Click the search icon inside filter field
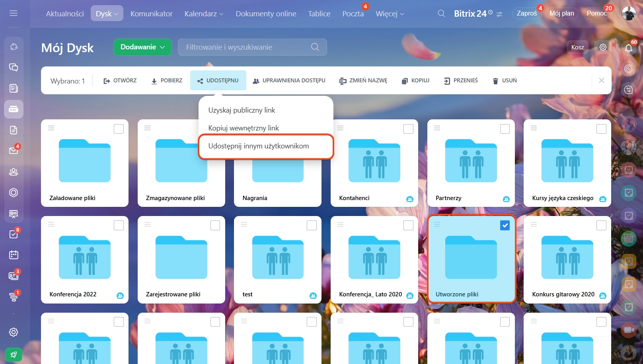 (315, 47)
